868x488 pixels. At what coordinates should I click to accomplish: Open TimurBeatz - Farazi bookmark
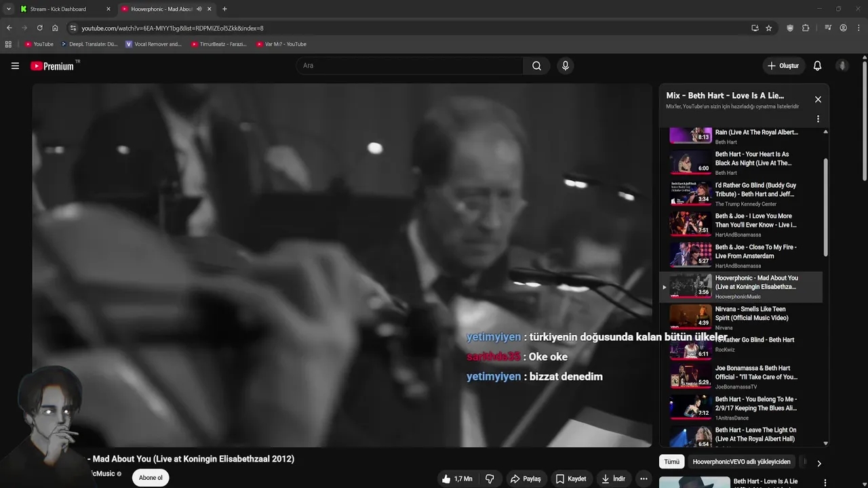pyautogui.click(x=218, y=44)
